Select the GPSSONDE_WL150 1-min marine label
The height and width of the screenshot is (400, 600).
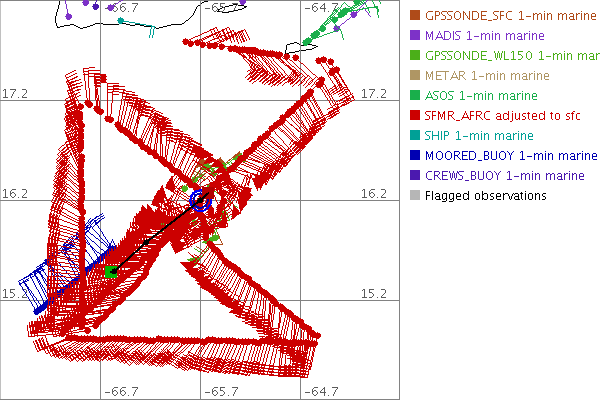point(511,55)
